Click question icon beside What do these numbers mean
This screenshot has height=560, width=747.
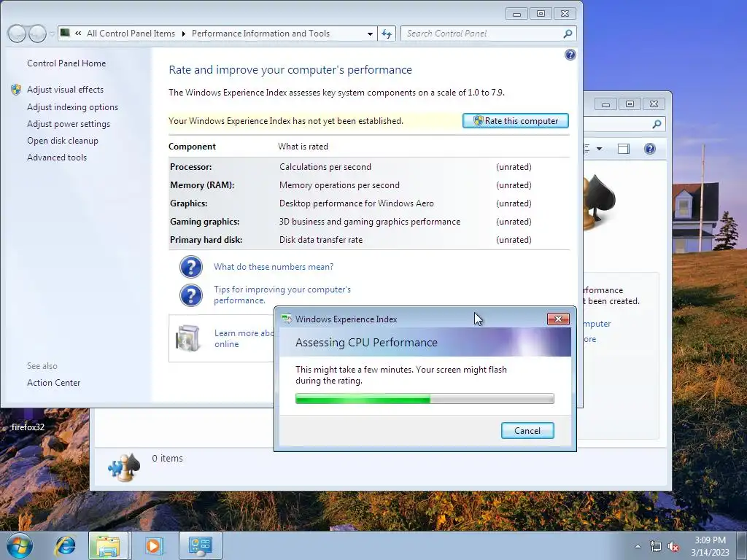191,267
